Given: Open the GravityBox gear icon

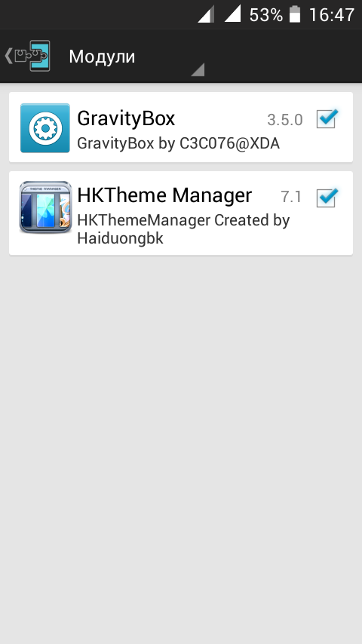Looking at the screenshot, I should (x=45, y=127).
